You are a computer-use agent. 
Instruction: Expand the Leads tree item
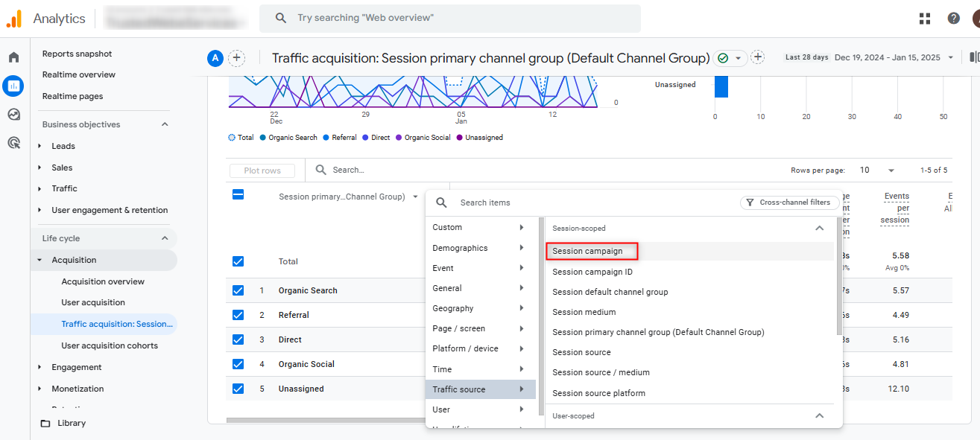point(39,146)
